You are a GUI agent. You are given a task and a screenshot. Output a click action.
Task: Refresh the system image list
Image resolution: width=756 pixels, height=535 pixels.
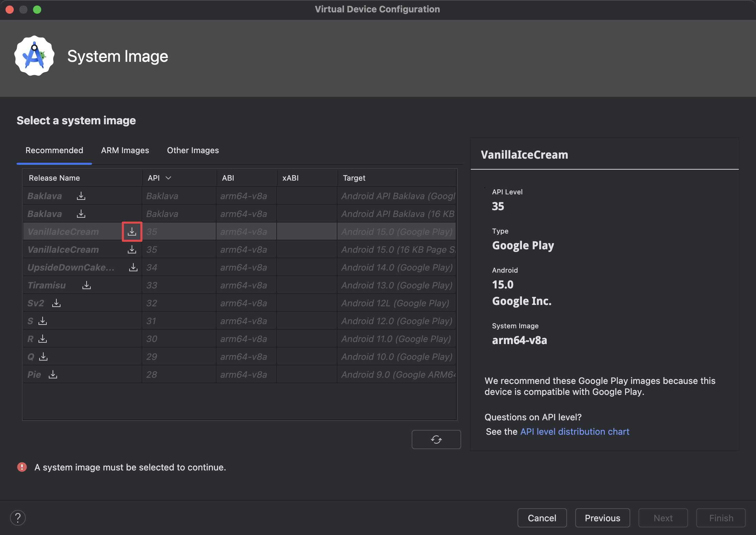coord(436,440)
